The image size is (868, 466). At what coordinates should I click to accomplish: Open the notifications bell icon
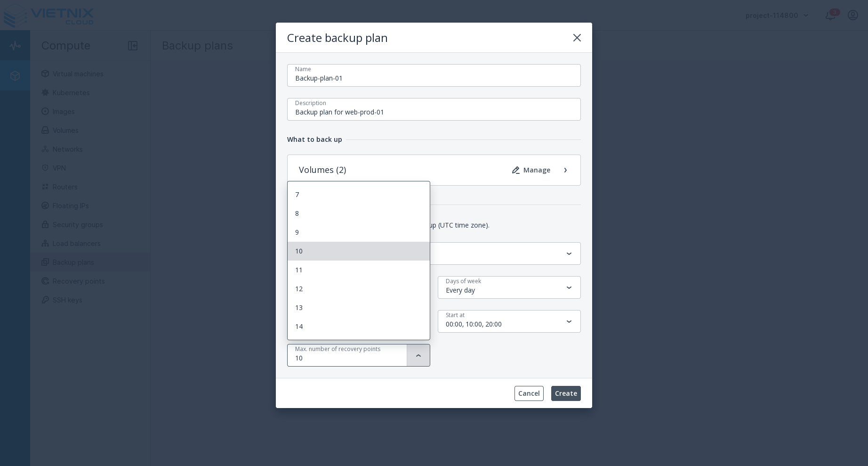tap(830, 16)
